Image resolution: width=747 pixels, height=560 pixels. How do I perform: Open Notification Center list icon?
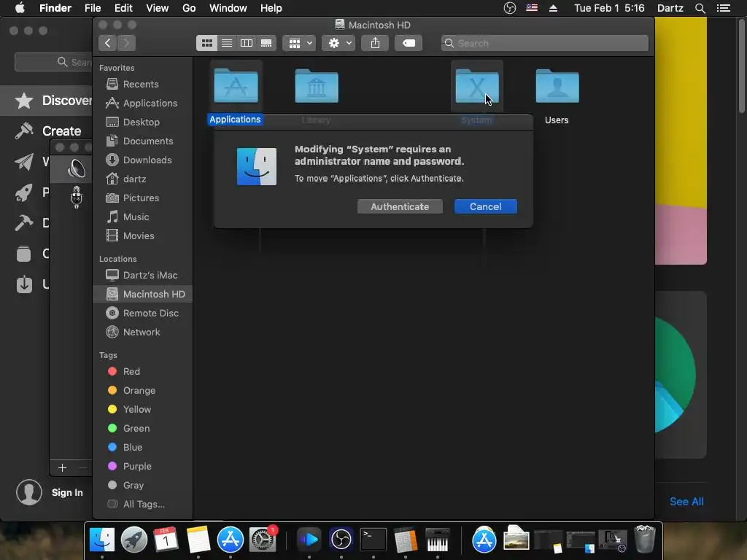724,8
